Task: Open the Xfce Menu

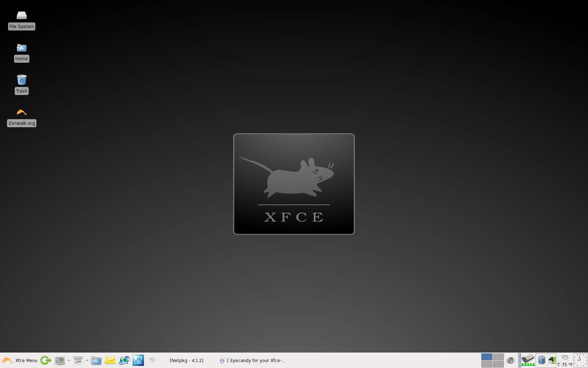Action: pos(20,360)
